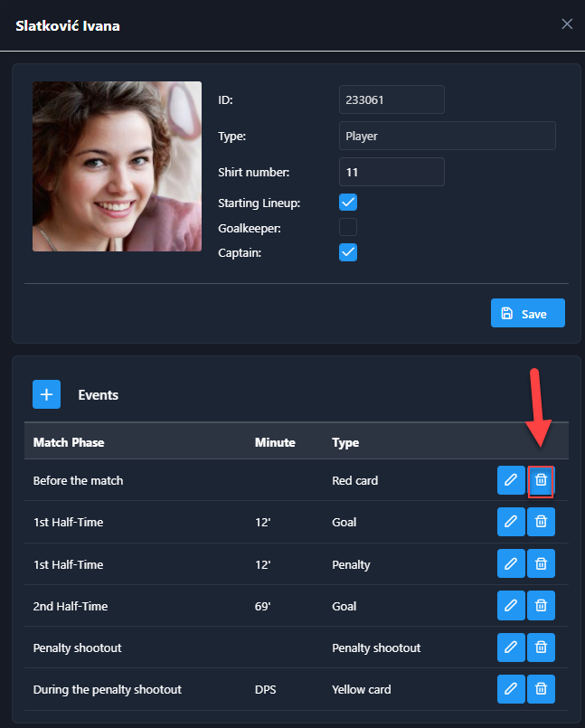Open the Type field showing Player
The image size is (585, 728).
447,137
